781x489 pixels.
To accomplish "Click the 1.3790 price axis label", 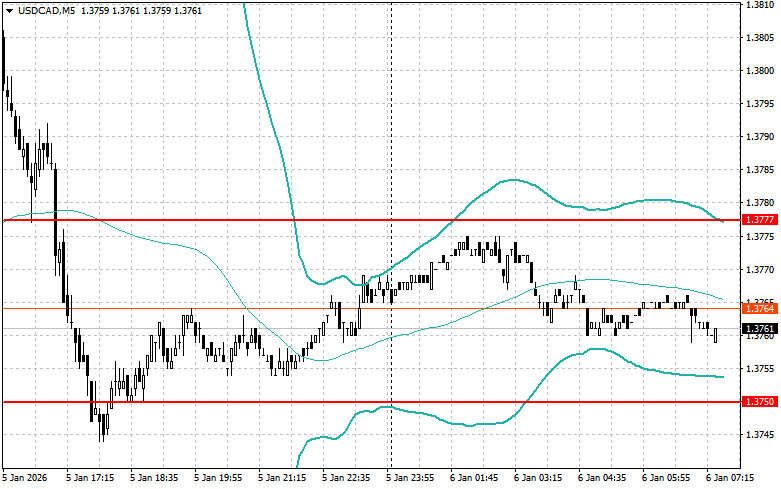I will coord(760,137).
